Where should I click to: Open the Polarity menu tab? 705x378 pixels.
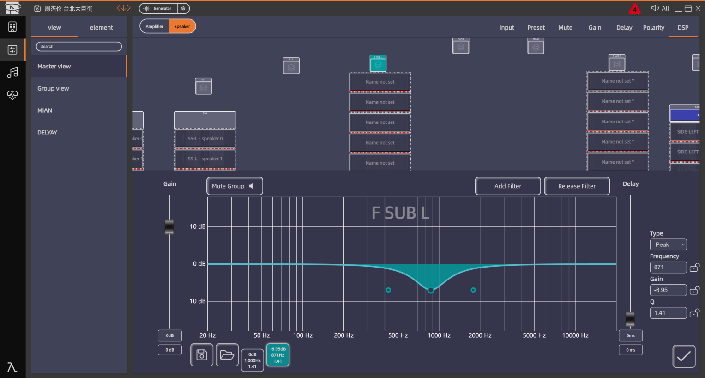(654, 28)
